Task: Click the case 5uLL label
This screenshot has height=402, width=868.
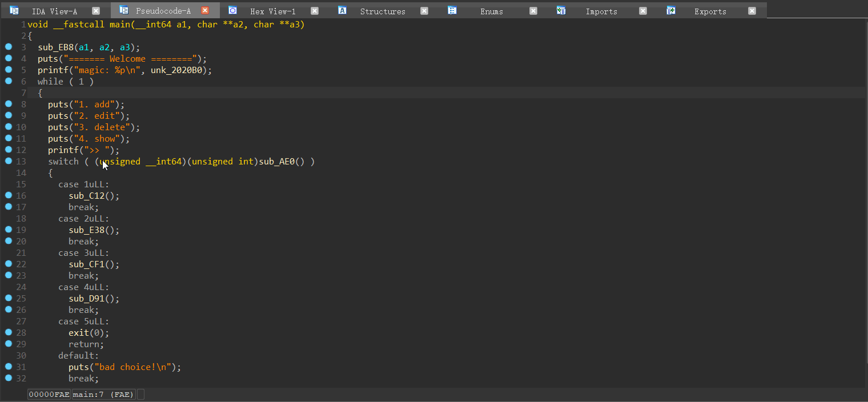Action: 84,321
